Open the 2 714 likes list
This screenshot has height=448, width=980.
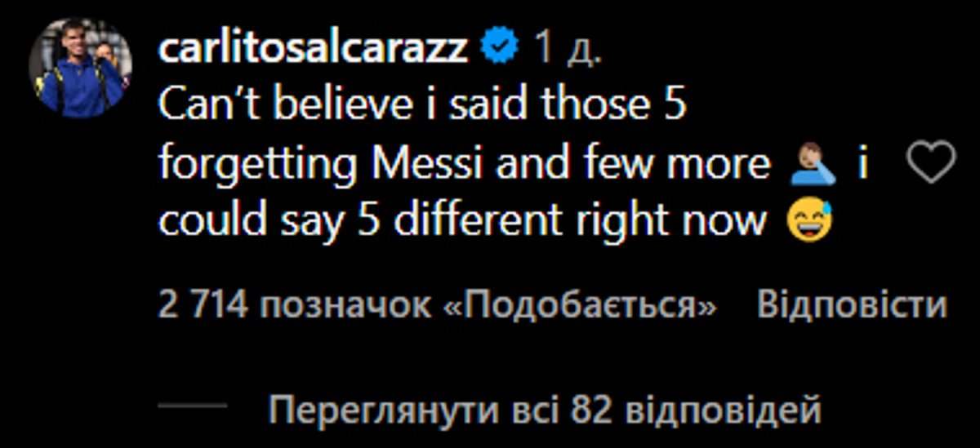437,305
